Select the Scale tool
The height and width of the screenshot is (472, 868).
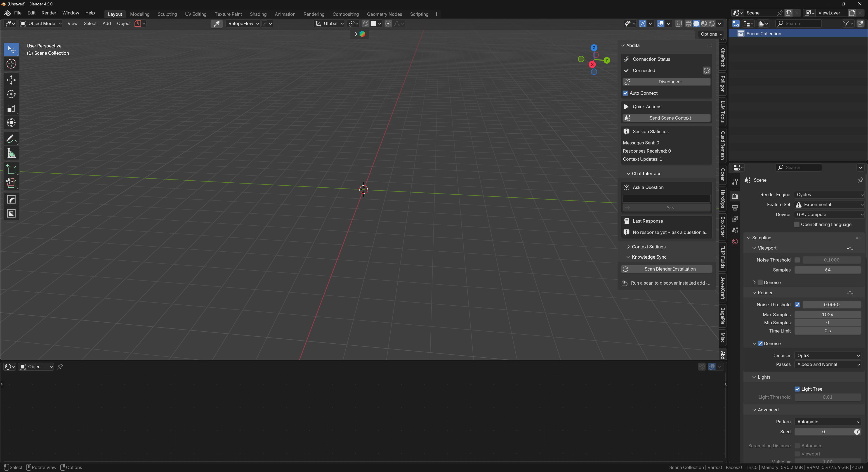point(11,109)
